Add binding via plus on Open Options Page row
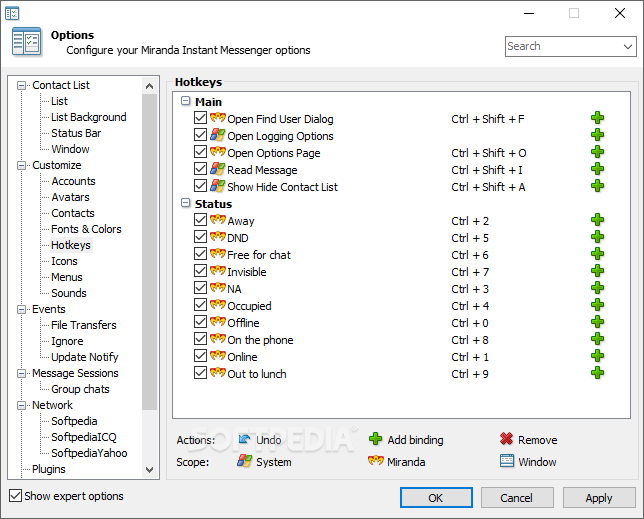The height and width of the screenshot is (519, 644). [x=597, y=152]
